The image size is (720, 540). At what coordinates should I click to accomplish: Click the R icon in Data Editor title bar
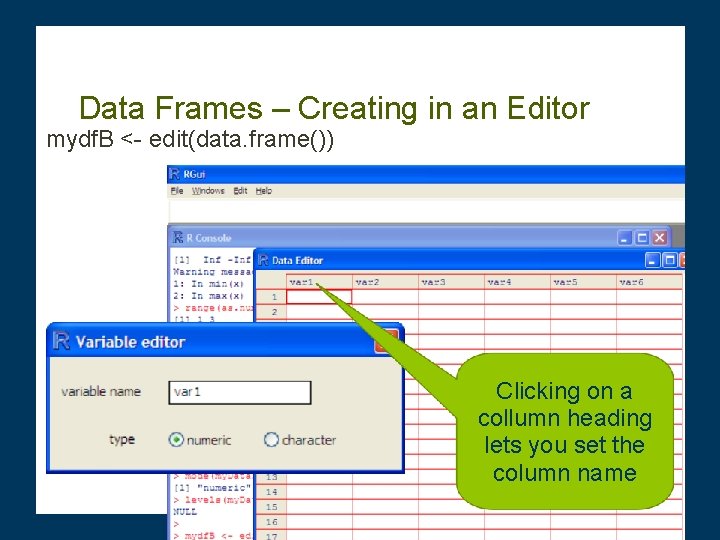263,260
